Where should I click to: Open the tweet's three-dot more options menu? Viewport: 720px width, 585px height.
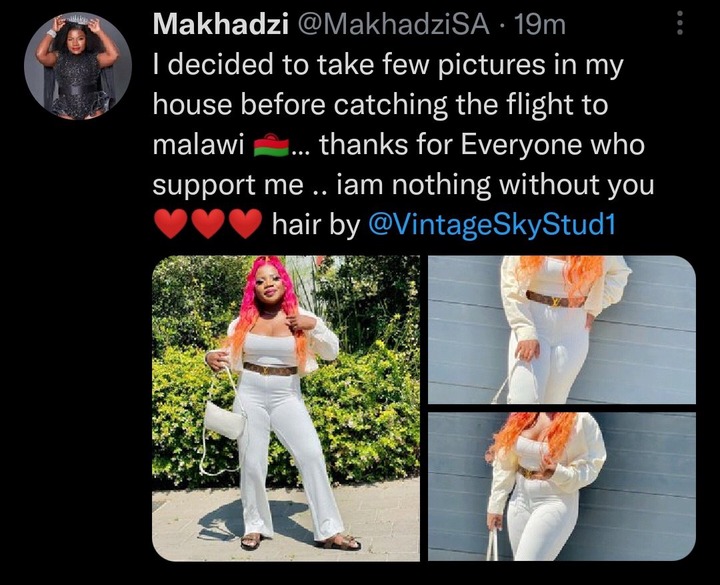point(680,23)
